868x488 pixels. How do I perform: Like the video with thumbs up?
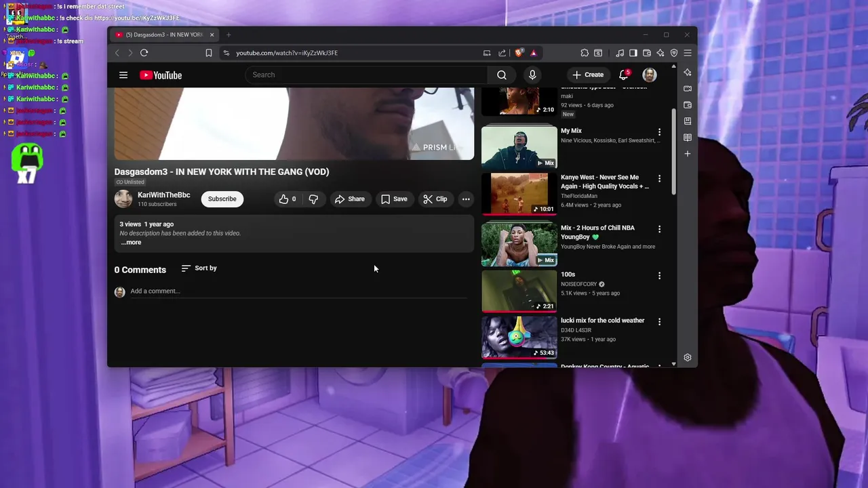tap(288, 199)
